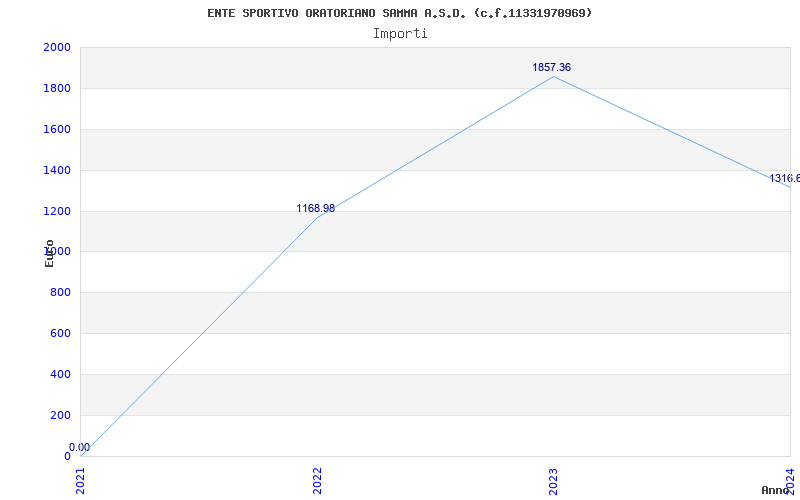
Task: Click the 0 y-axis tick
Action: 67,456
